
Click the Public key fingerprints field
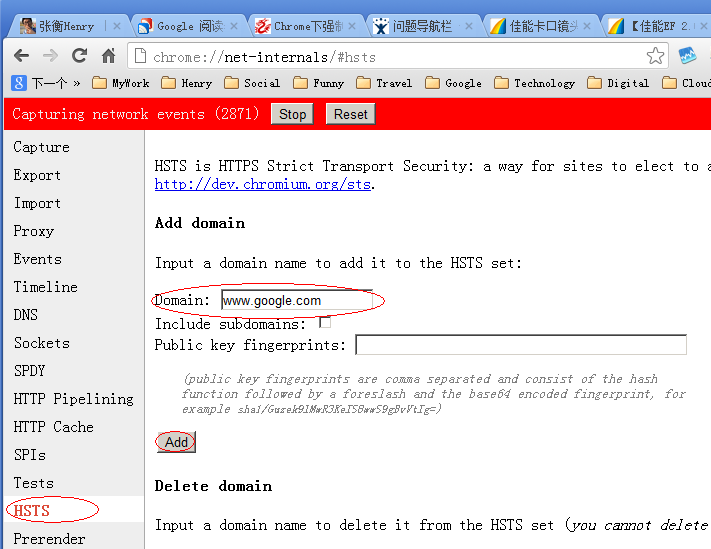click(521, 345)
